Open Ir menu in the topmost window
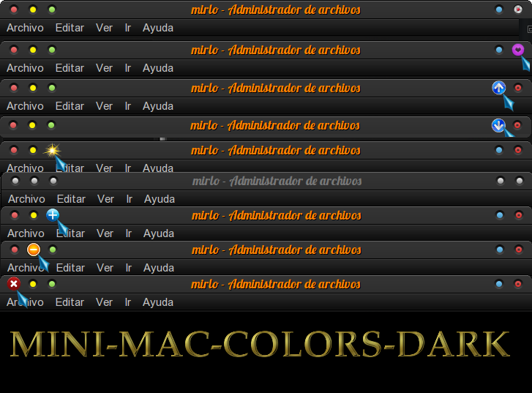The height and width of the screenshot is (393, 532). click(128, 28)
